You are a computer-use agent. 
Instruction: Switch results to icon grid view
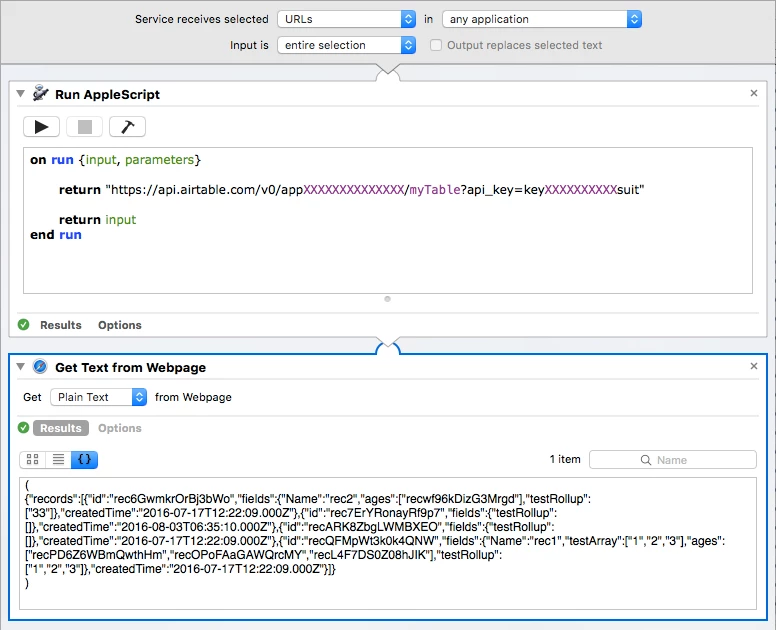pos(33,460)
